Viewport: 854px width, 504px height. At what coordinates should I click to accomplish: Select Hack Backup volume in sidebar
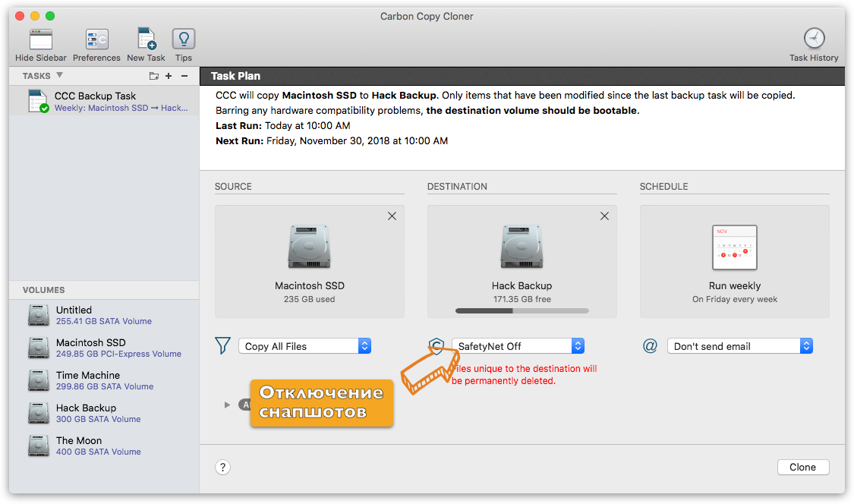point(104,413)
